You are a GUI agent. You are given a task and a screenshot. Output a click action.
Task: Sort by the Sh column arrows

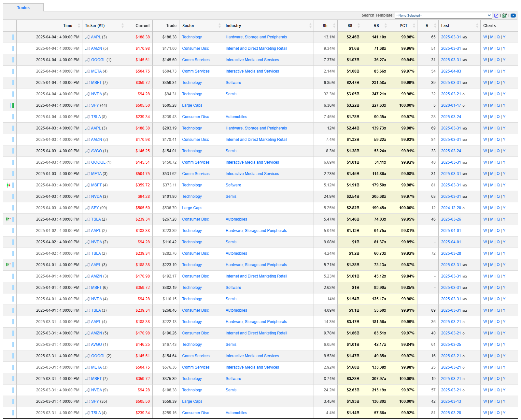point(334,26)
